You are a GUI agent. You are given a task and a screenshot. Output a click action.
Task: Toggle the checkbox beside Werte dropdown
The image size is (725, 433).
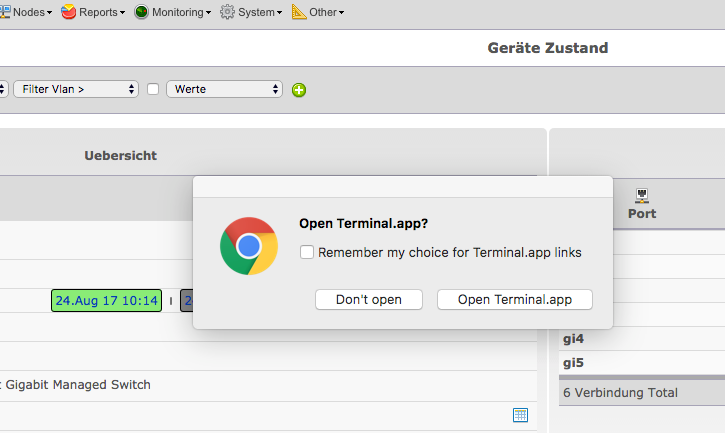point(153,89)
